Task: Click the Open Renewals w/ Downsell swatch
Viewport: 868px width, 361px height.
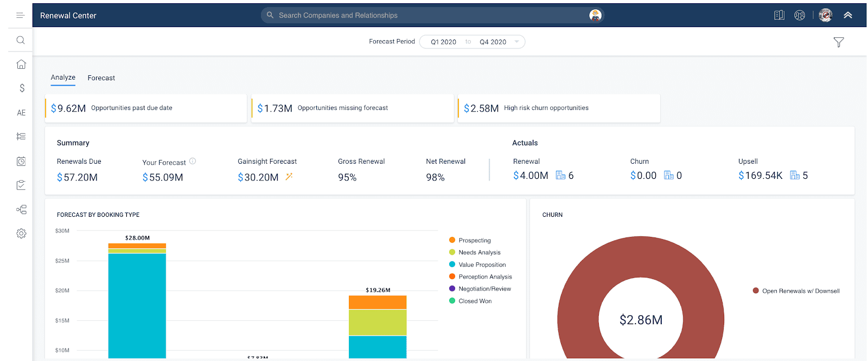Action: pyautogui.click(x=756, y=291)
